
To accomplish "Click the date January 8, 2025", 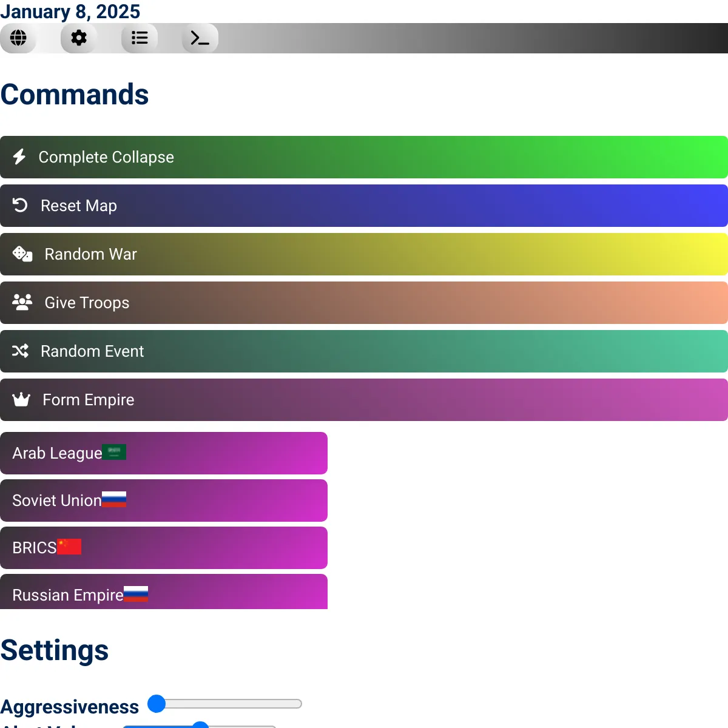I will click(70, 12).
